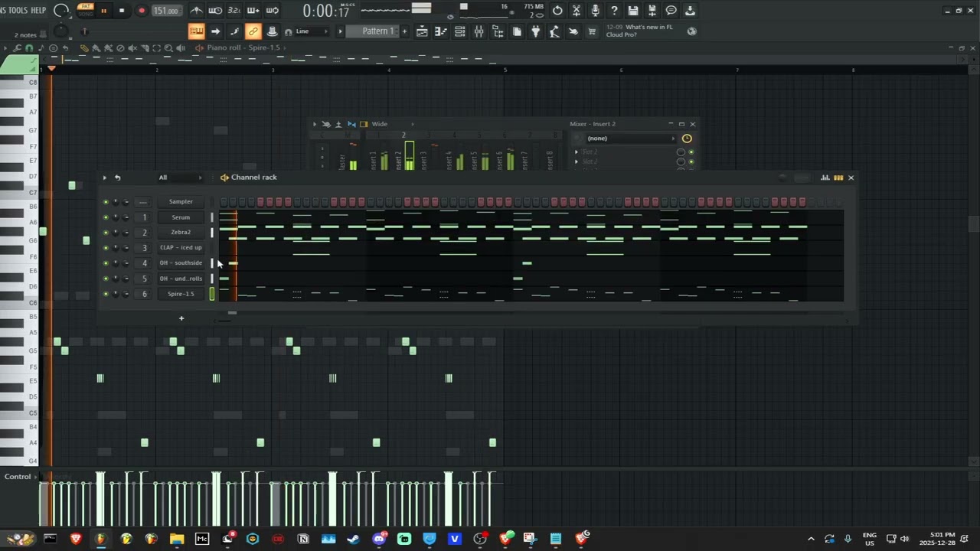This screenshot has width=980, height=551.
Task: Click the 151.000 tempo field
Action: [165, 11]
